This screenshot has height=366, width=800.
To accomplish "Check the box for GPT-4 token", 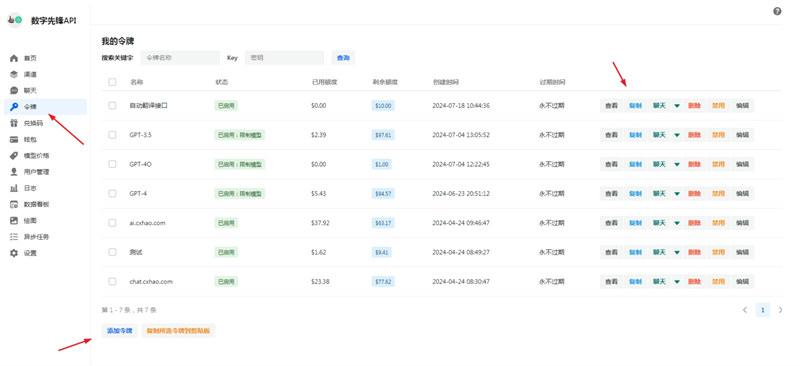I will click(112, 193).
